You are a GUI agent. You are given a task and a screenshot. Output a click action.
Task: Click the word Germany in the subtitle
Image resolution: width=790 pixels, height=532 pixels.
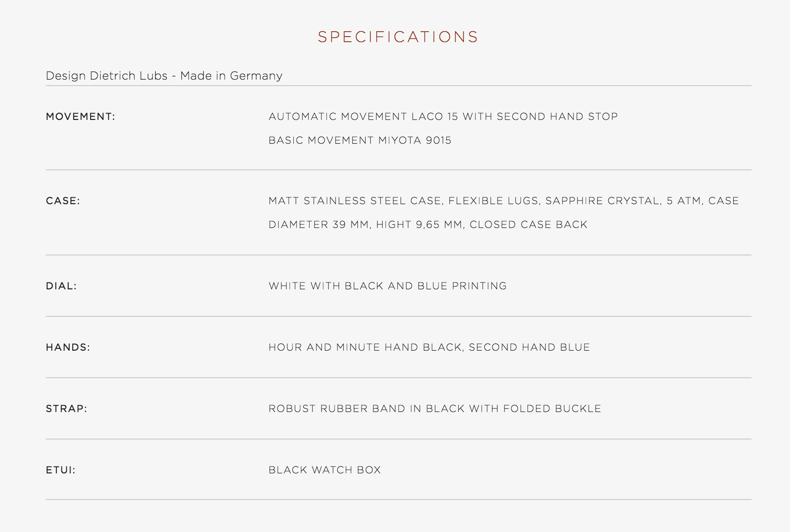point(256,76)
